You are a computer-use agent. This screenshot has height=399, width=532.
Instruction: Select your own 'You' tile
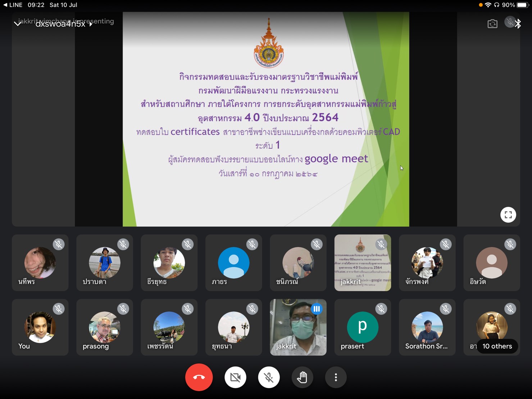[40, 327]
